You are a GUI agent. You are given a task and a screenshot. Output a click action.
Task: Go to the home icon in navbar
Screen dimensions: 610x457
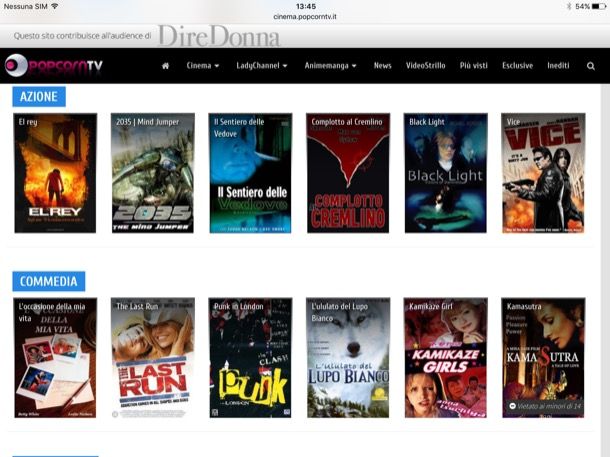[x=165, y=66]
